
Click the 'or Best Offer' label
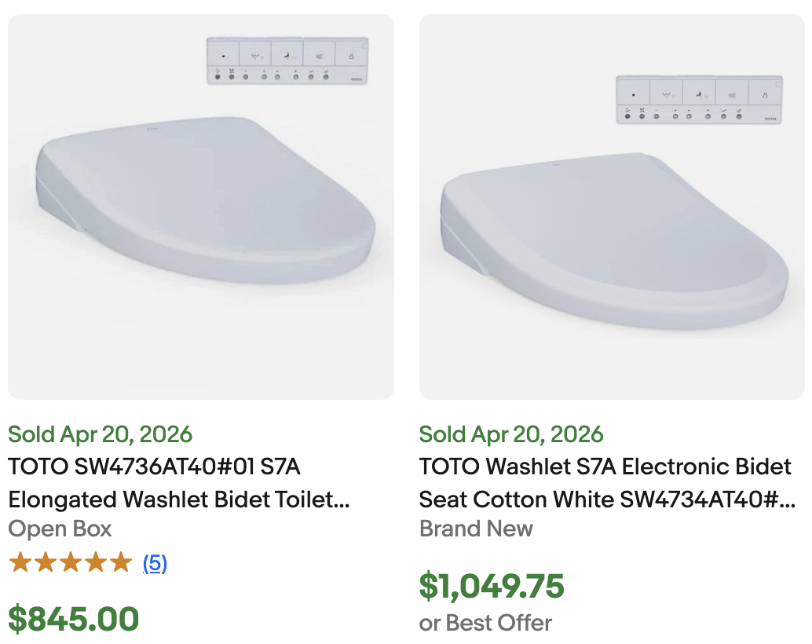pos(485,623)
